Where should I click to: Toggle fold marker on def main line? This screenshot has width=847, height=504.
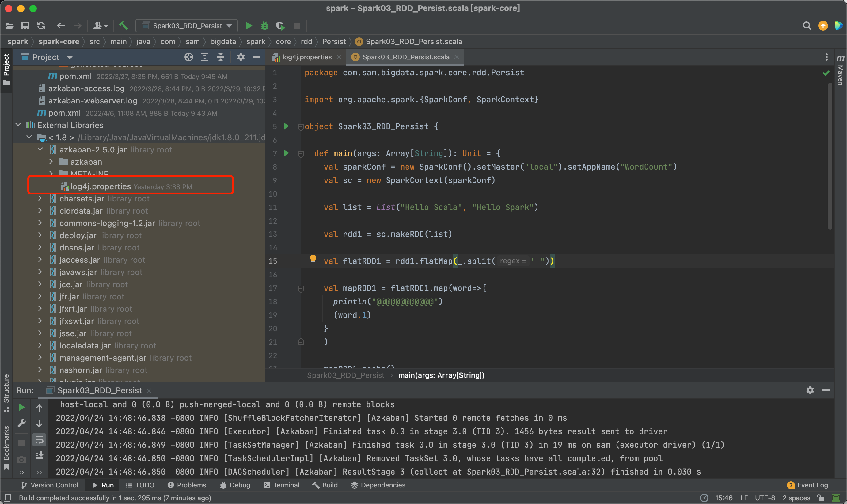point(301,154)
